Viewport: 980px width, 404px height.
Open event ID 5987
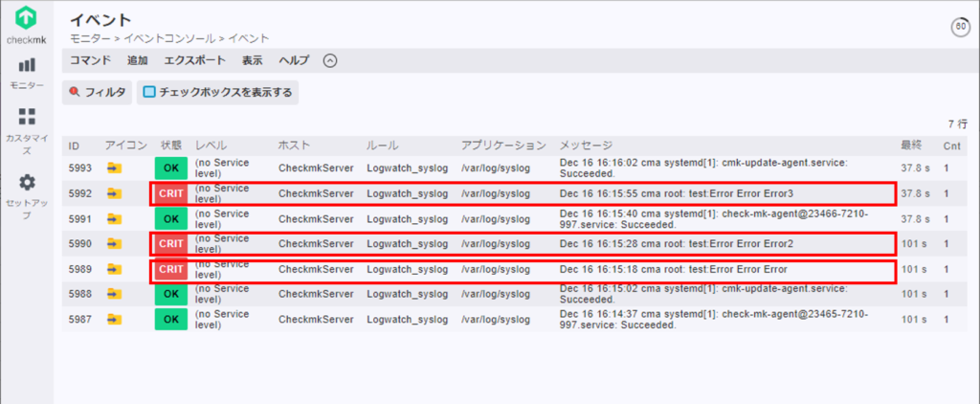coord(80,320)
